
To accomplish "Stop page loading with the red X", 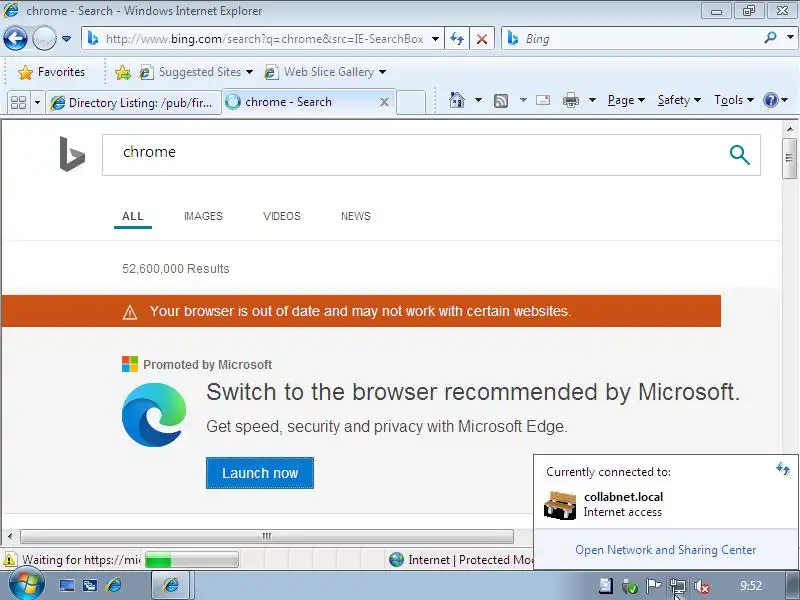I will (x=482, y=39).
